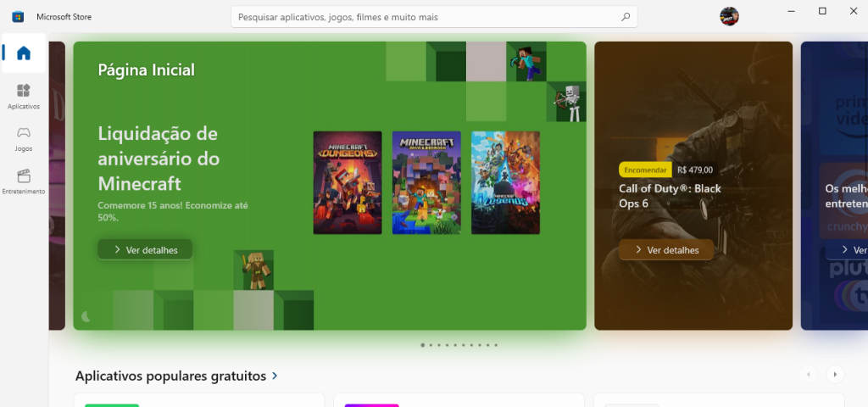Open the user profile avatar
This screenshot has width=868, height=407.
729,16
